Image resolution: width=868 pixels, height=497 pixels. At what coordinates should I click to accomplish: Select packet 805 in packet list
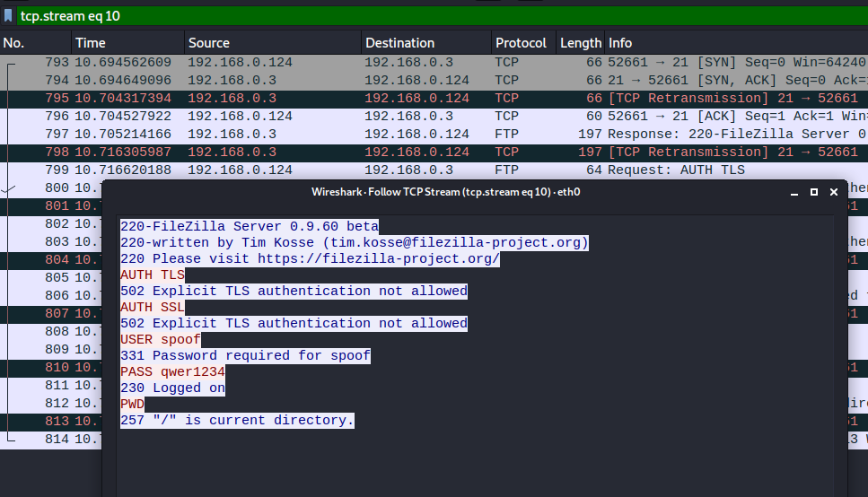(51, 278)
